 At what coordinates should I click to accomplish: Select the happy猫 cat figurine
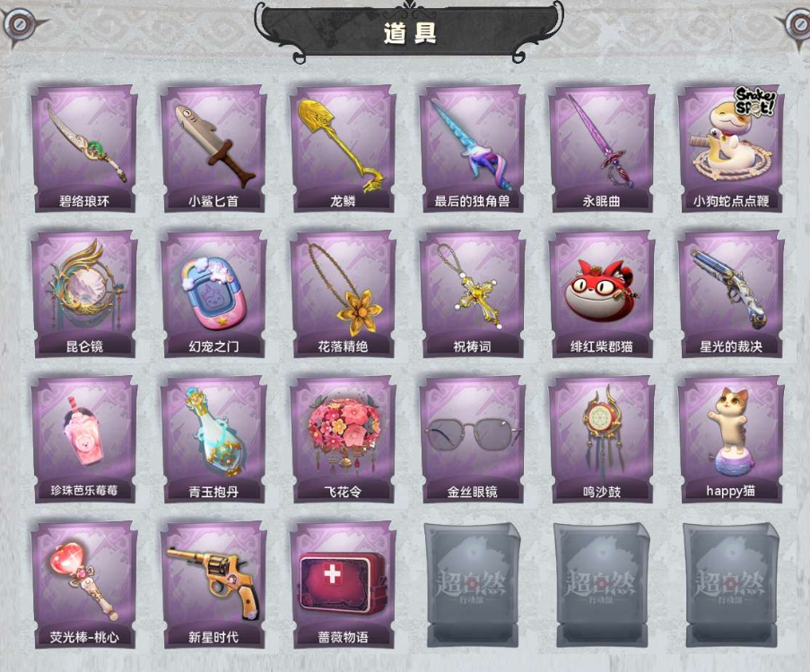(x=731, y=439)
